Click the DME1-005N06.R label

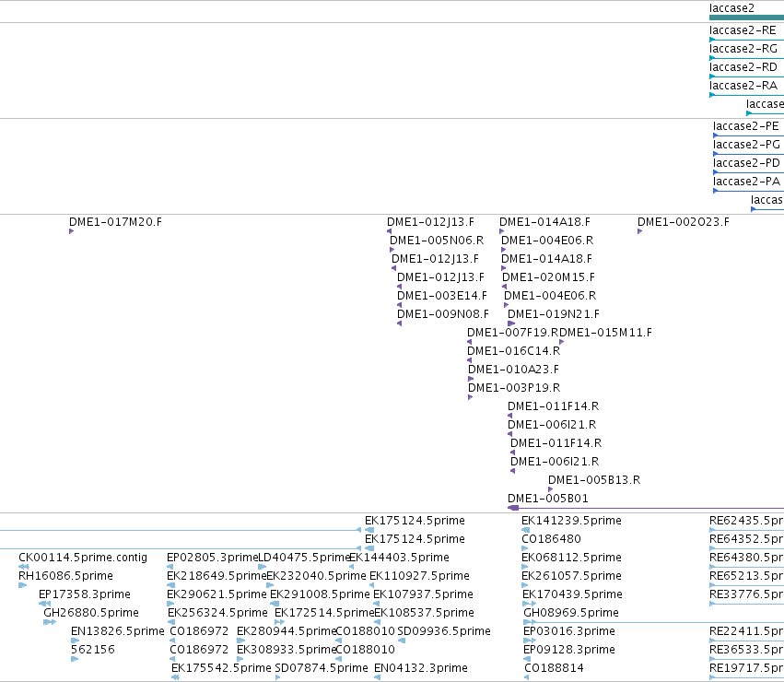(x=437, y=241)
